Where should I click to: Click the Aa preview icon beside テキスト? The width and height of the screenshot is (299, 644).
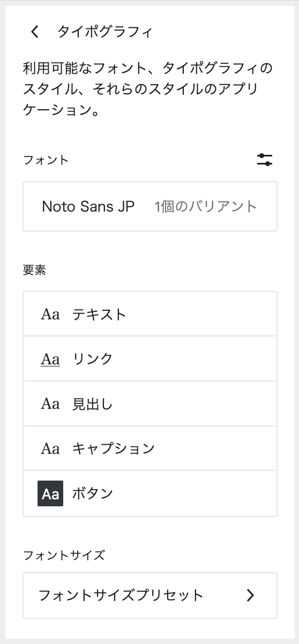point(50,314)
